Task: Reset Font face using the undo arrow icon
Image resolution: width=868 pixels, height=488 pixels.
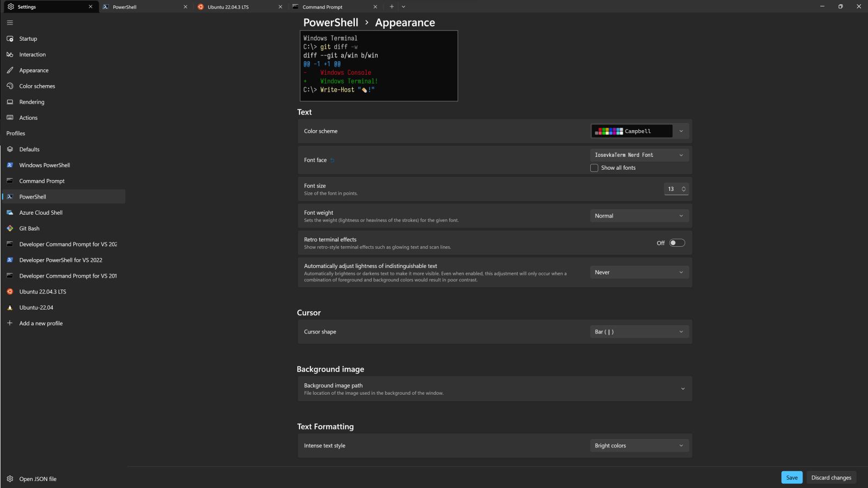Action: [x=333, y=160]
